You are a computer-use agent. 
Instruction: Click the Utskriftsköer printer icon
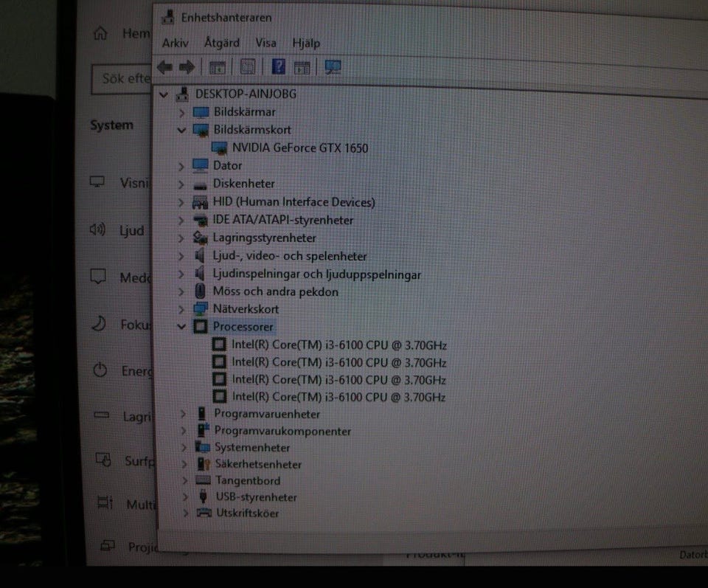click(204, 513)
